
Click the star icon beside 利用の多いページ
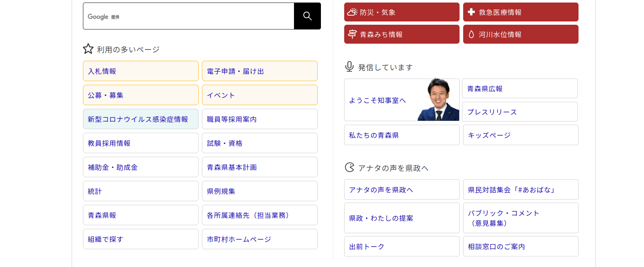pos(88,49)
